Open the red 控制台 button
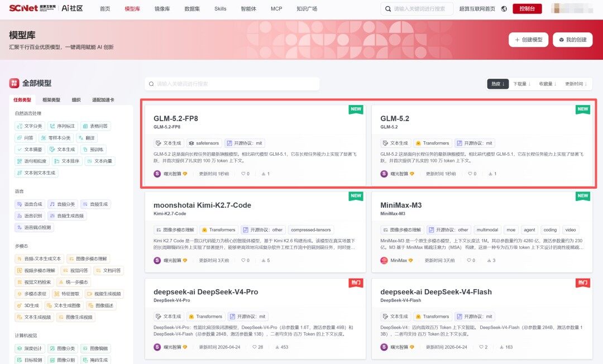The image size is (603, 364). pos(527,9)
